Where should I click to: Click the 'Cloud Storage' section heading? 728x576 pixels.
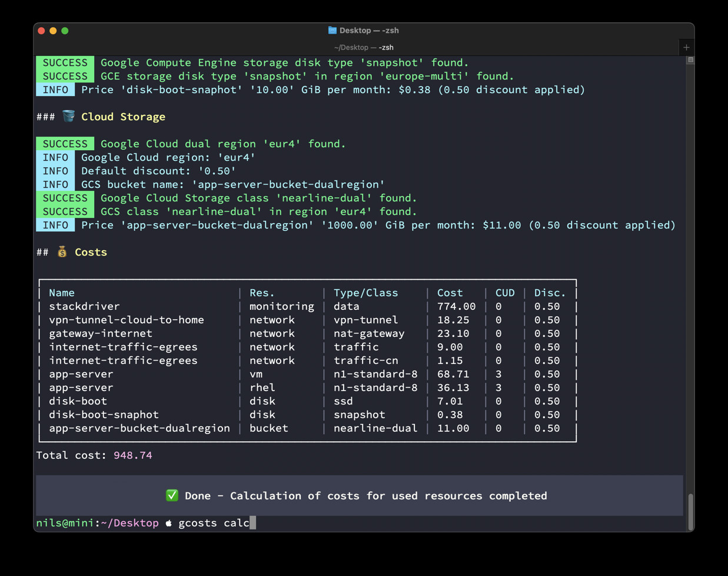click(x=123, y=117)
